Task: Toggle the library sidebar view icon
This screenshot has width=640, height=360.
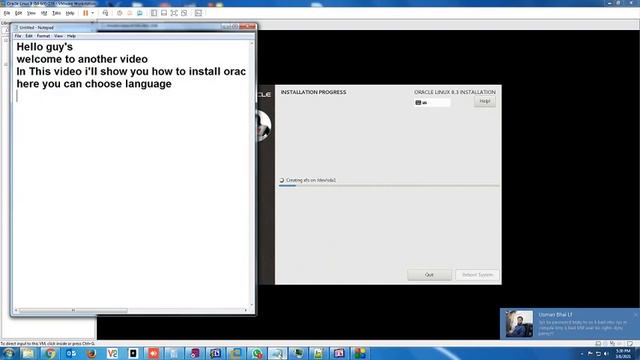Action: tap(154, 13)
